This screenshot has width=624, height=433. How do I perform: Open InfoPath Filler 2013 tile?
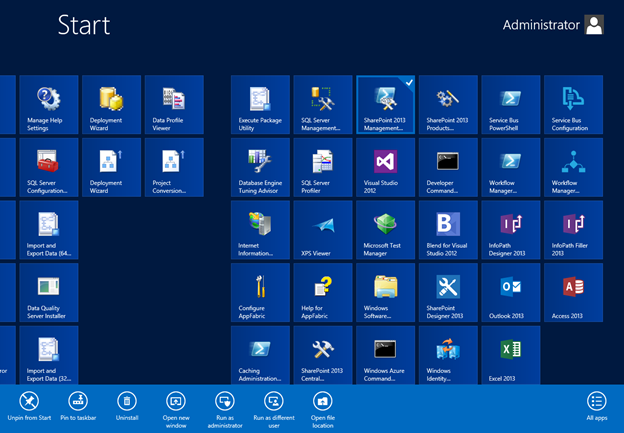pyautogui.click(x=573, y=230)
